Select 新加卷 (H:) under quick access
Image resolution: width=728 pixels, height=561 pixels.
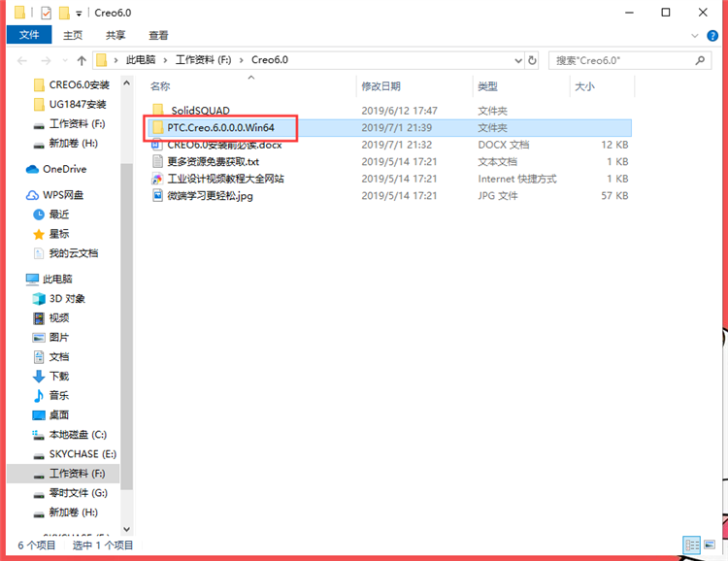74,144
